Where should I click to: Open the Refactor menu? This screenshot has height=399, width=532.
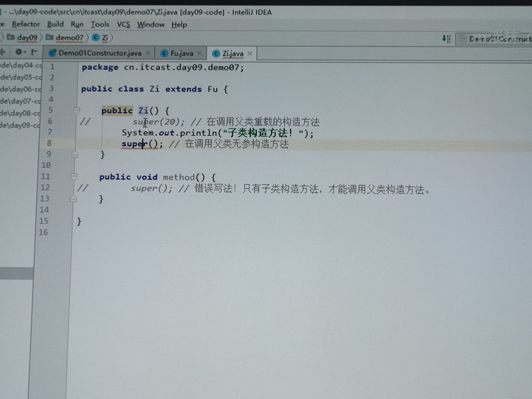26,24
